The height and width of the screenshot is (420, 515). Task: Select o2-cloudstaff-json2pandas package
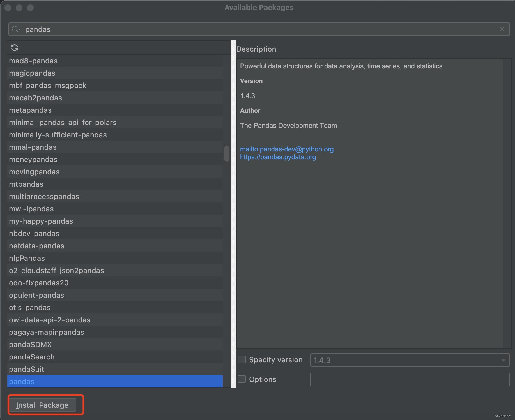(115, 271)
